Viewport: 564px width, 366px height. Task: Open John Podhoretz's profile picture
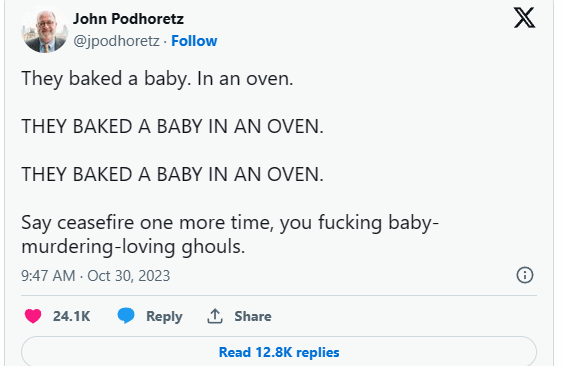tap(45, 29)
